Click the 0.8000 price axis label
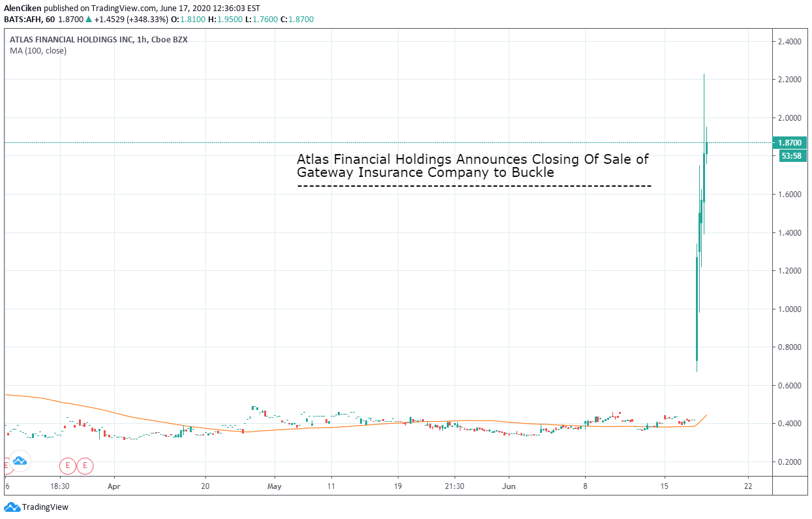Screen dimensions: 812x519 click(790, 347)
